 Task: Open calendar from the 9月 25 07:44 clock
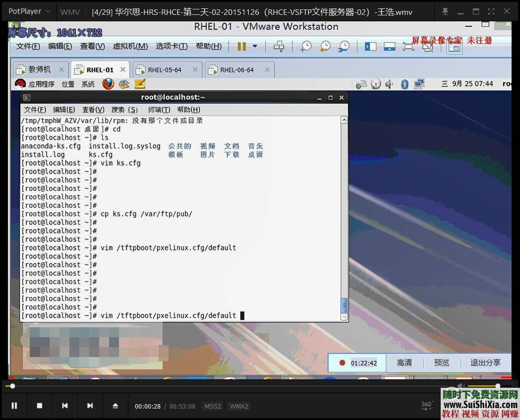click(x=467, y=84)
